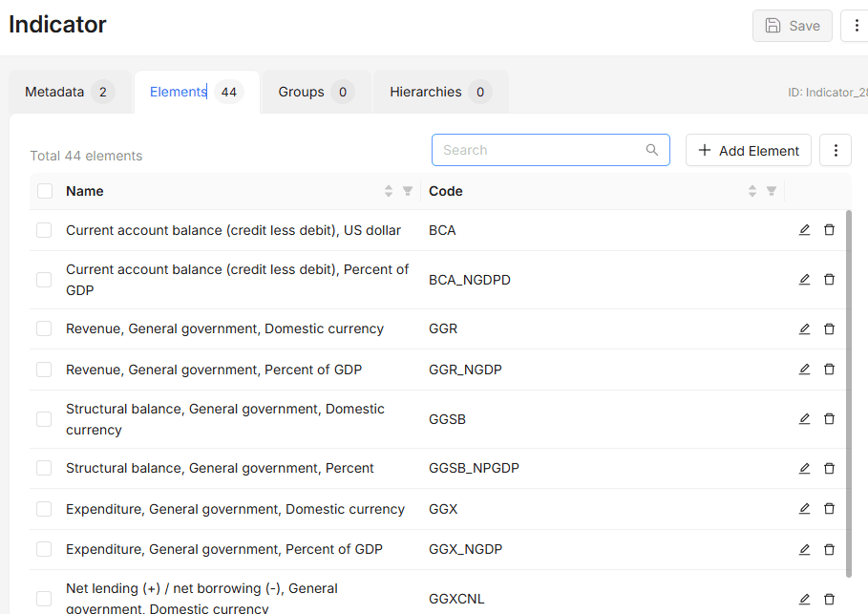Image resolution: width=868 pixels, height=614 pixels.
Task: Select the GGSB row checkbox
Action: tap(44, 419)
